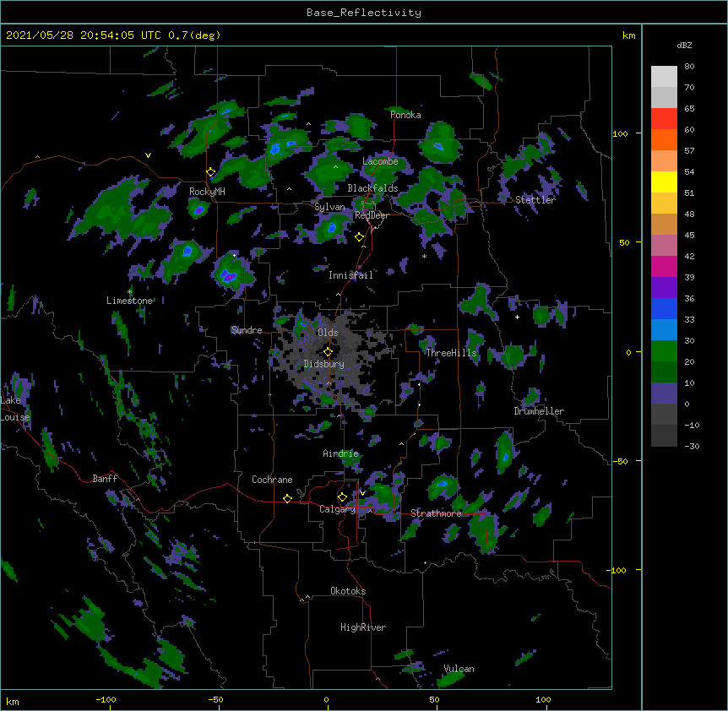Click the Okotoks label
The width and height of the screenshot is (728, 711).
(x=348, y=591)
